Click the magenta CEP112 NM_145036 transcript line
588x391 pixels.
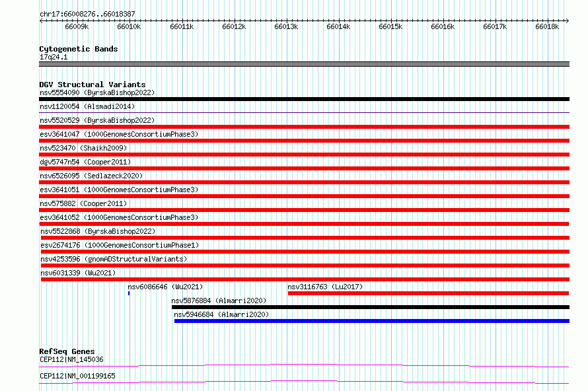[x=304, y=365]
